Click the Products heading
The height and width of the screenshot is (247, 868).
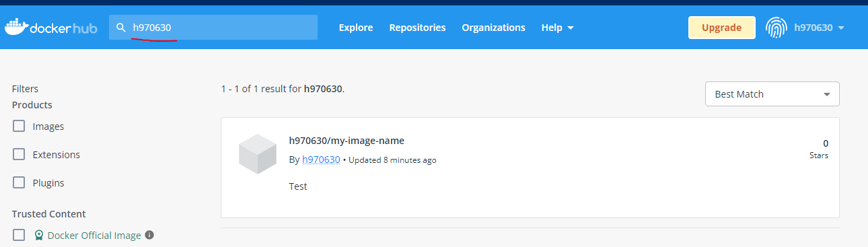tap(32, 105)
